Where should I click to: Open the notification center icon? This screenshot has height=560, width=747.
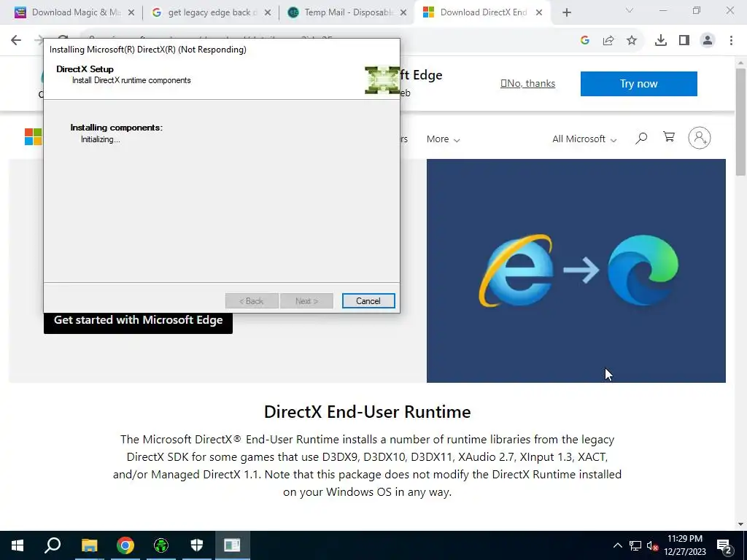724,545
